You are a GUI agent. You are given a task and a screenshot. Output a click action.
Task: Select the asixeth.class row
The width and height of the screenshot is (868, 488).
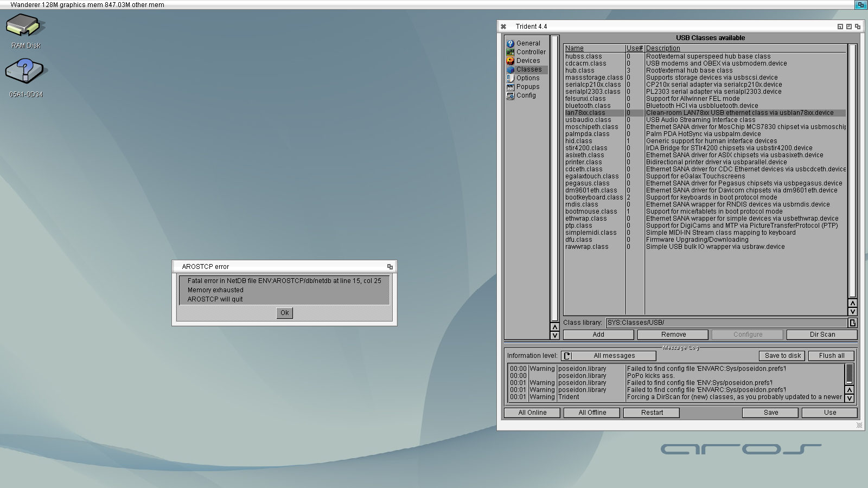[x=705, y=155]
